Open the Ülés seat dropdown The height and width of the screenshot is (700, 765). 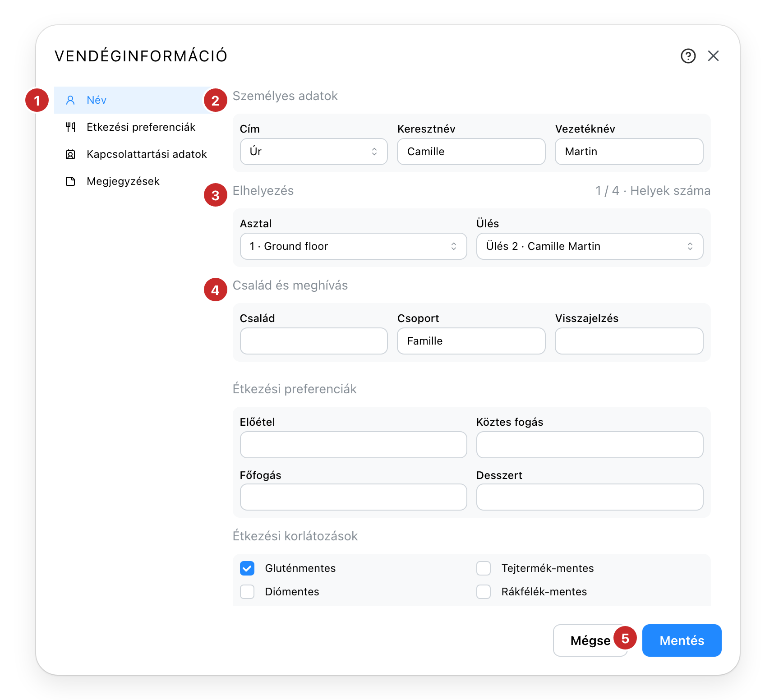coord(590,246)
